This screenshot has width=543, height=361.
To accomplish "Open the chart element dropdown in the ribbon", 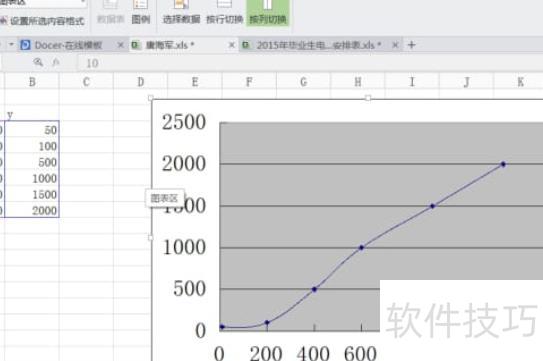I will pyautogui.click(x=83, y=3).
